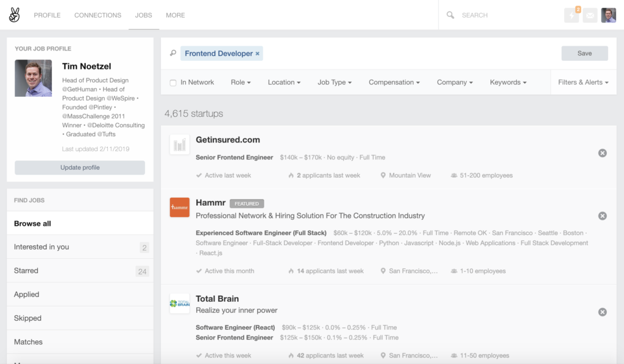The width and height of the screenshot is (624, 364).
Task: Toggle the In Network checkbox
Action: click(173, 83)
